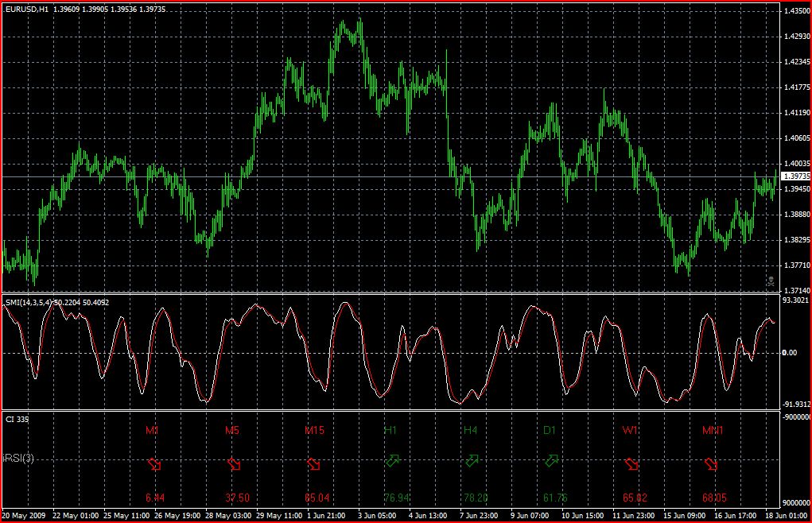Click the CI 335 indicator label
The image size is (812, 523).
(x=17, y=419)
